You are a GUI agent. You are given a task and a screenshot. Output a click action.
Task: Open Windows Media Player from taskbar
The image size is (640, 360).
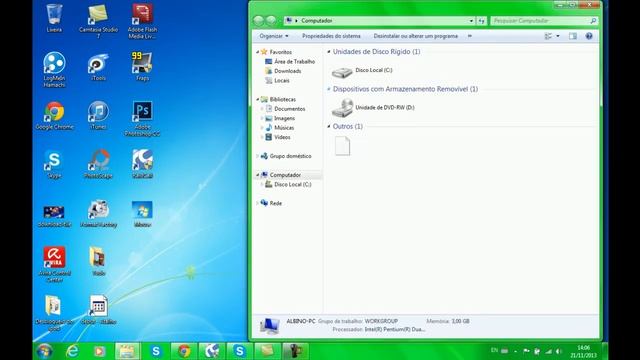[99, 351]
